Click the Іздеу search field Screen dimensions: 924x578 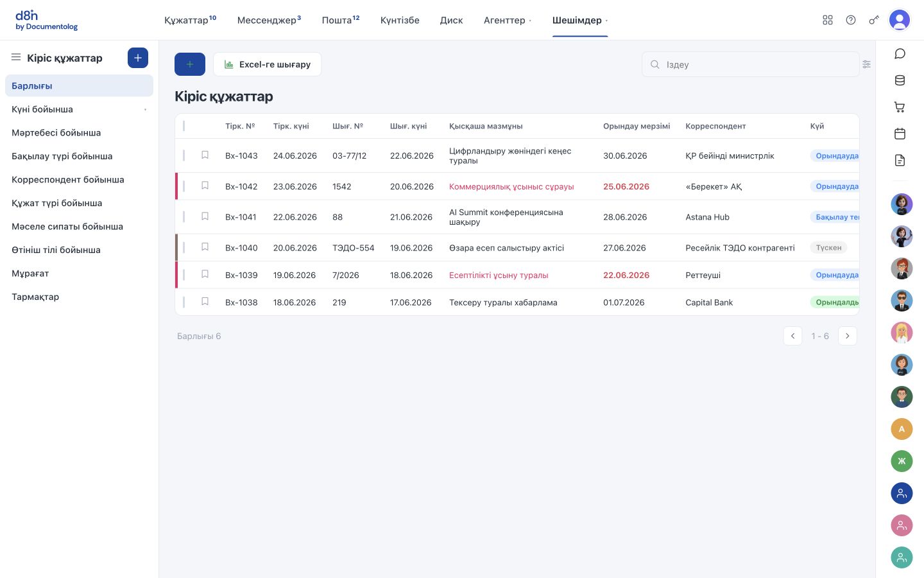pyautogui.click(x=750, y=64)
